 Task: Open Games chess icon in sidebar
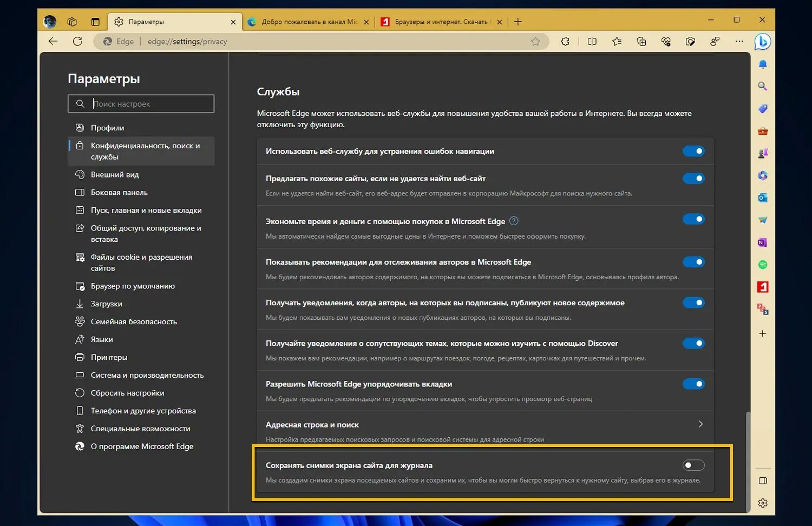pos(763,153)
